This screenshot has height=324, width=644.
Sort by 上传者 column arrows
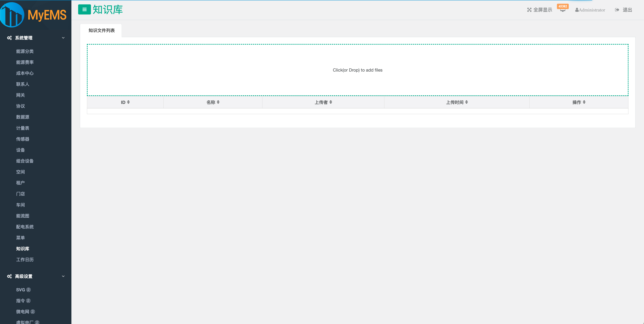[x=330, y=102]
